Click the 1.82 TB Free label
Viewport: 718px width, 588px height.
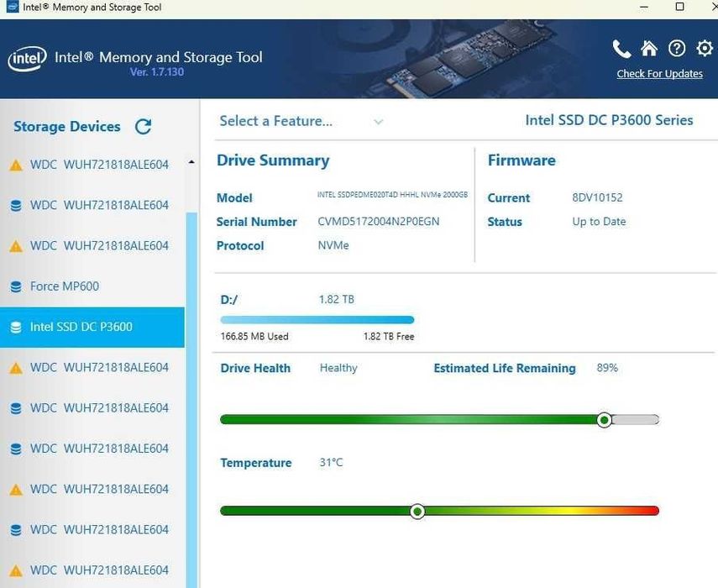pos(389,337)
